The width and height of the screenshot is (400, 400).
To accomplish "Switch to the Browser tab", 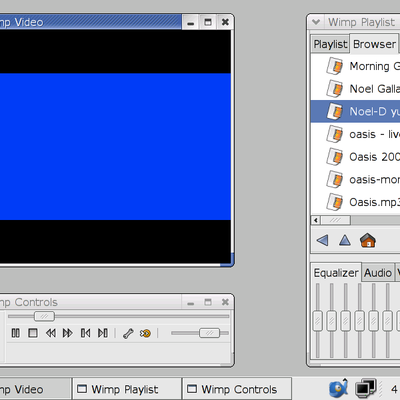I will [x=374, y=44].
